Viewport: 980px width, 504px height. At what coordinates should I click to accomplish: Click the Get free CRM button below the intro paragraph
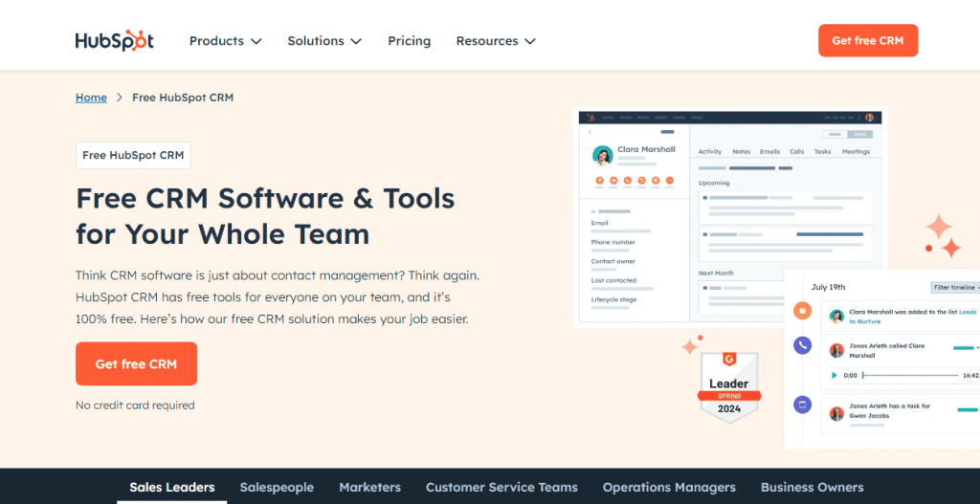[x=136, y=363]
